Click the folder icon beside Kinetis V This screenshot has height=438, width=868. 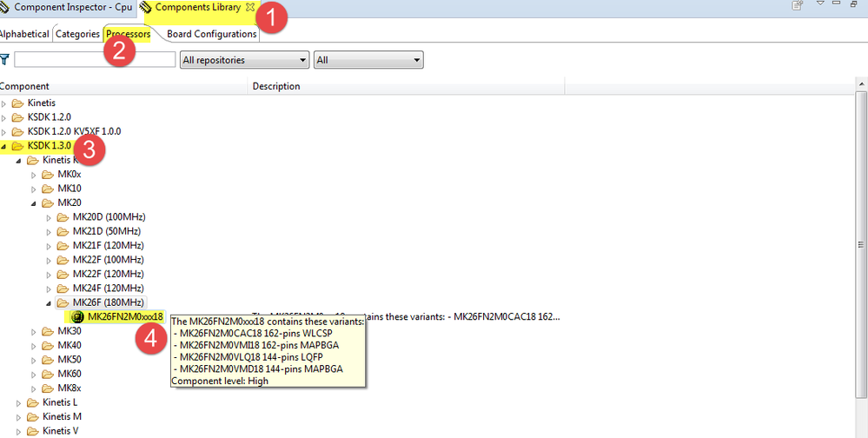click(x=33, y=431)
